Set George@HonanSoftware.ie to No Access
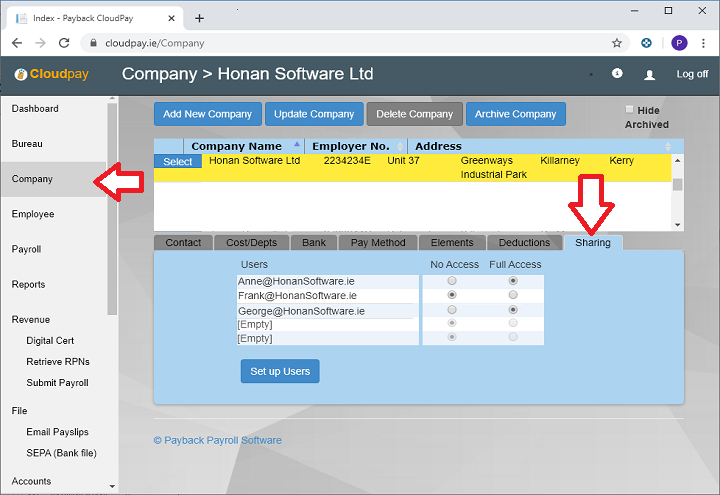This screenshot has width=720, height=495. [452, 311]
